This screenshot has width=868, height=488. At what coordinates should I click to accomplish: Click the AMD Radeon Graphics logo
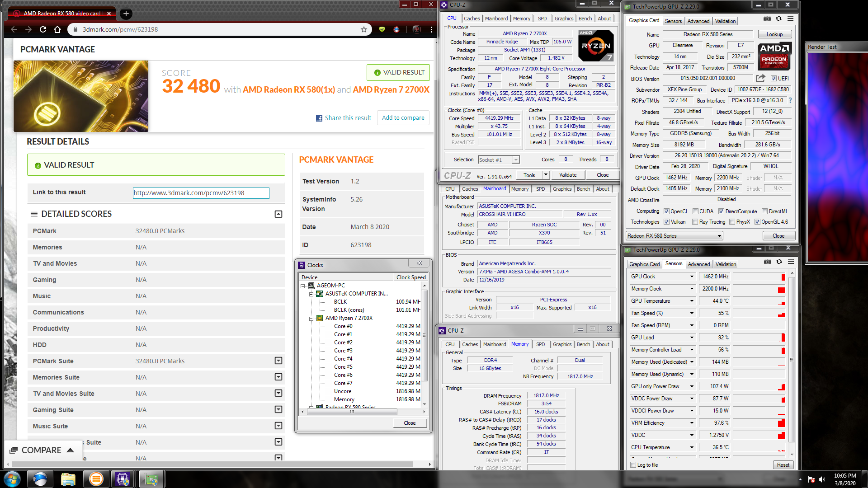pos(774,56)
